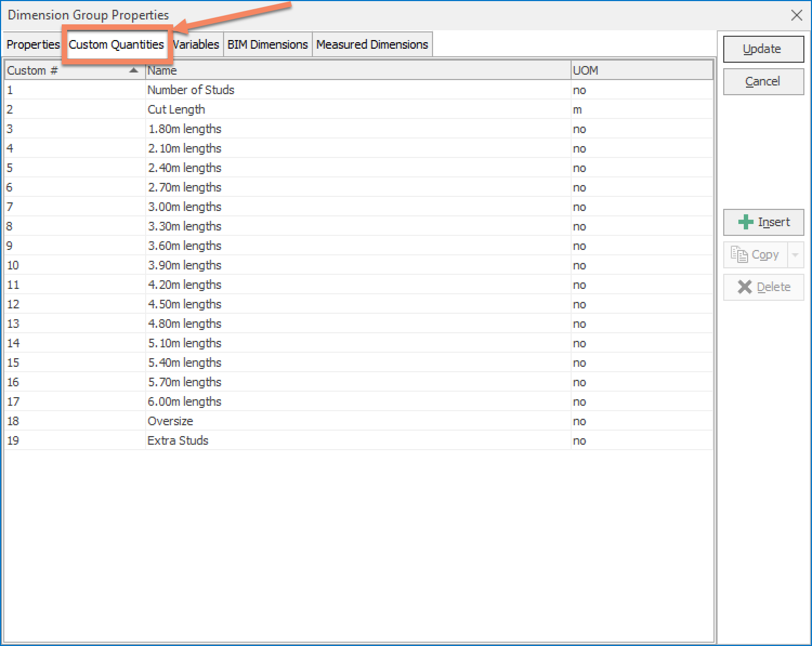Image resolution: width=812 pixels, height=646 pixels.
Task: Click the Cancel button
Action: pos(763,82)
